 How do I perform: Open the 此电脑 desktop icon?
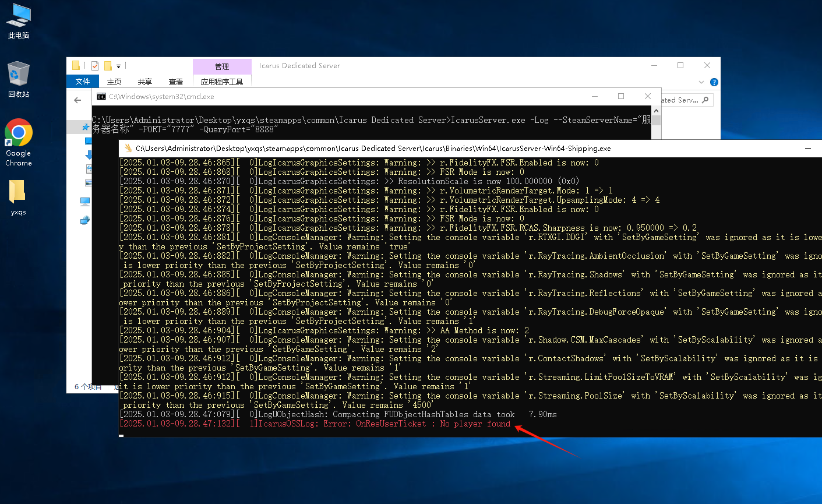click(x=19, y=21)
